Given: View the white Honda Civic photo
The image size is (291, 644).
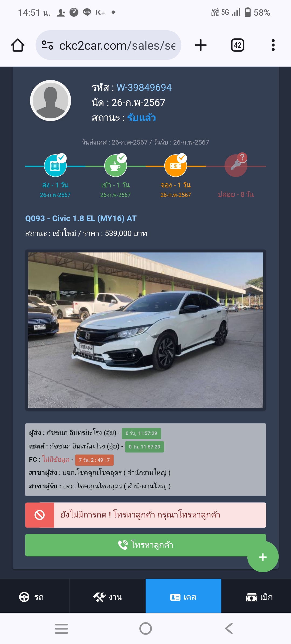Looking at the screenshot, I should 145,330.
